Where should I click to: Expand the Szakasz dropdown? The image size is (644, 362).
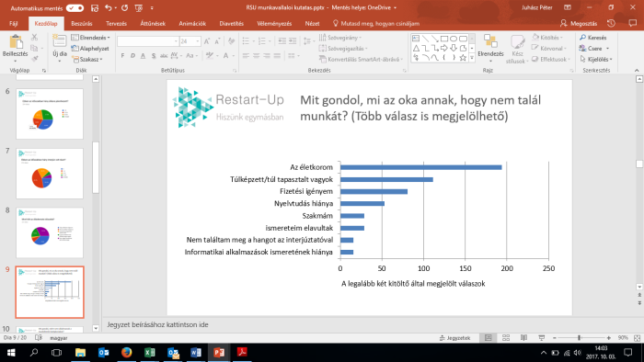click(87, 60)
